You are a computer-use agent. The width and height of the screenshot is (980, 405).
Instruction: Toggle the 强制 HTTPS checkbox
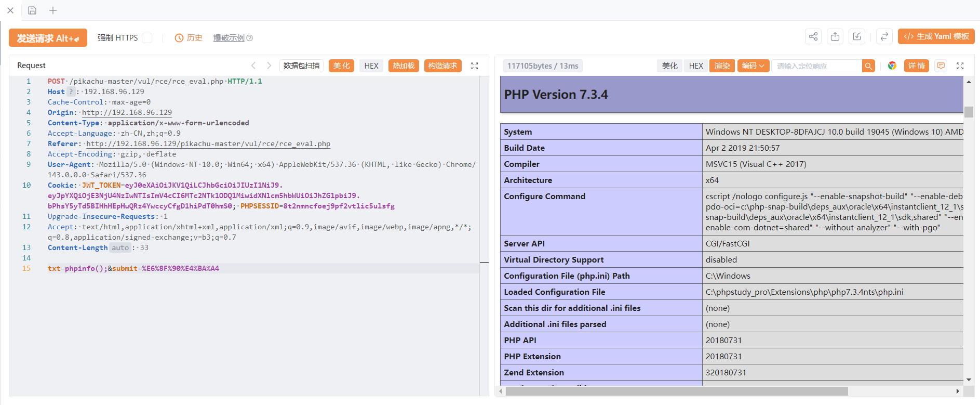[x=147, y=38]
